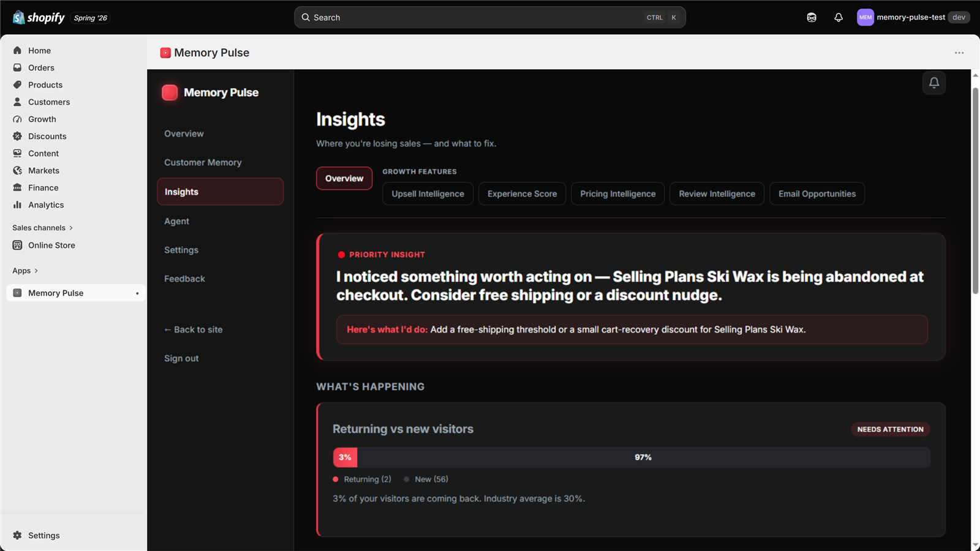
Task: Select Insights in Memory Pulse menu
Action: click(x=220, y=192)
